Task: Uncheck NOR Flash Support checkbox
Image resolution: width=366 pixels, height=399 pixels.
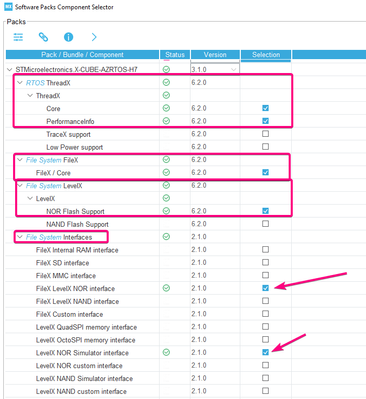Action: click(265, 211)
